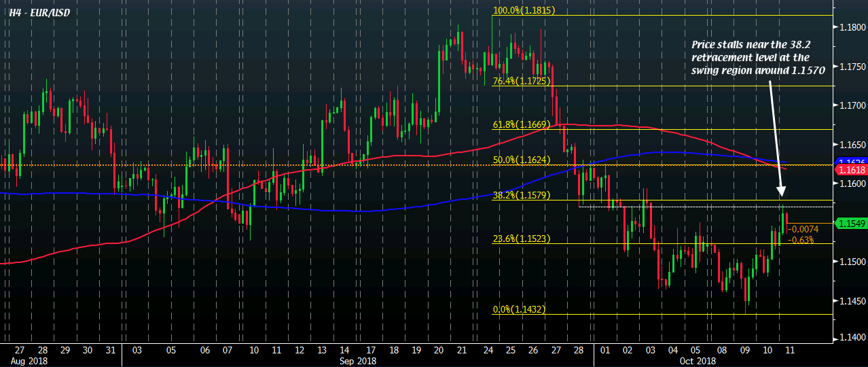Click the 0.0%(1.1432) Fibonacci base label
This screenshot has height=367, width=868.
point(520,309)
